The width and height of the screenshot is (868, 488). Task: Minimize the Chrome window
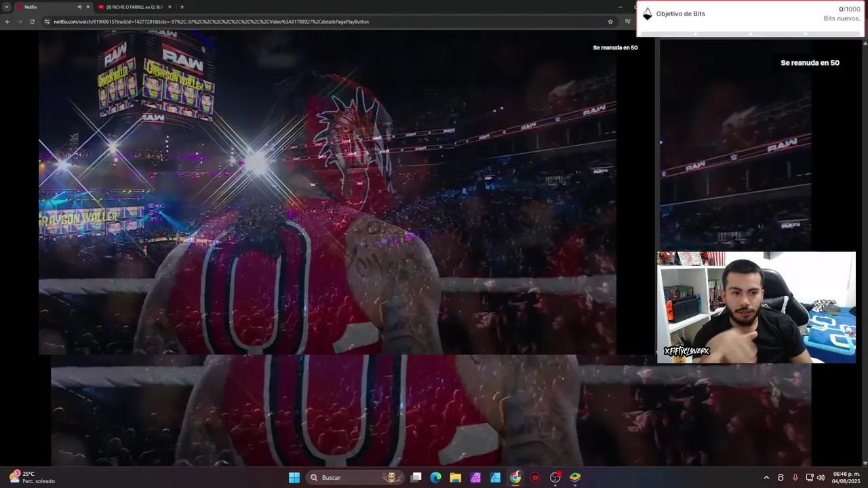click(x=620, y=7)
